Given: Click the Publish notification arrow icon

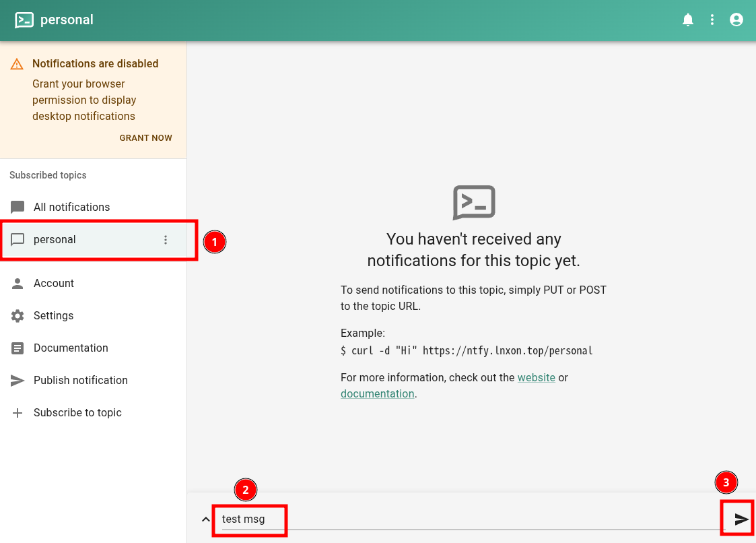Looking at the screenshot, I should (x=18, y=381).
